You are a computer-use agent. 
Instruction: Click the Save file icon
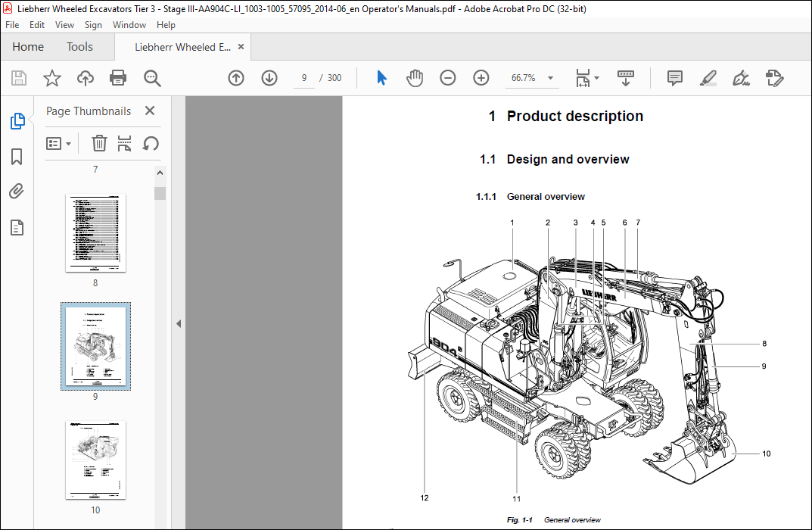(19, 78)
